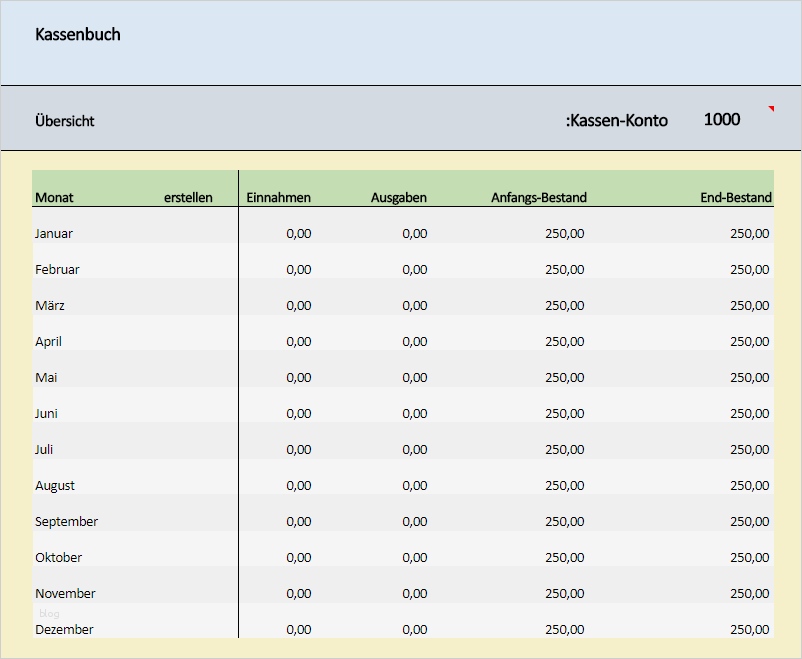Click the erstellen link for Monat

pyautogui.click(x=190, y=197)
